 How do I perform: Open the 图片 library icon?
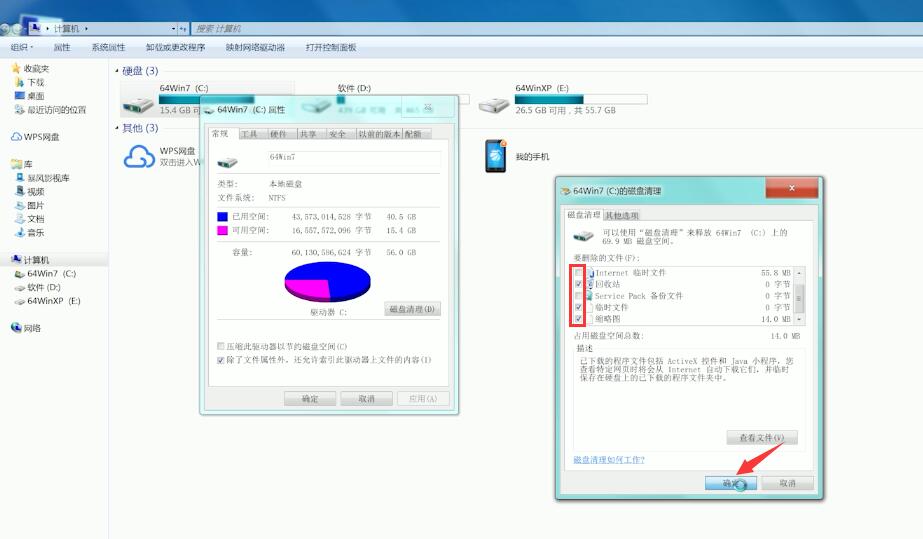tap(19, 205)
